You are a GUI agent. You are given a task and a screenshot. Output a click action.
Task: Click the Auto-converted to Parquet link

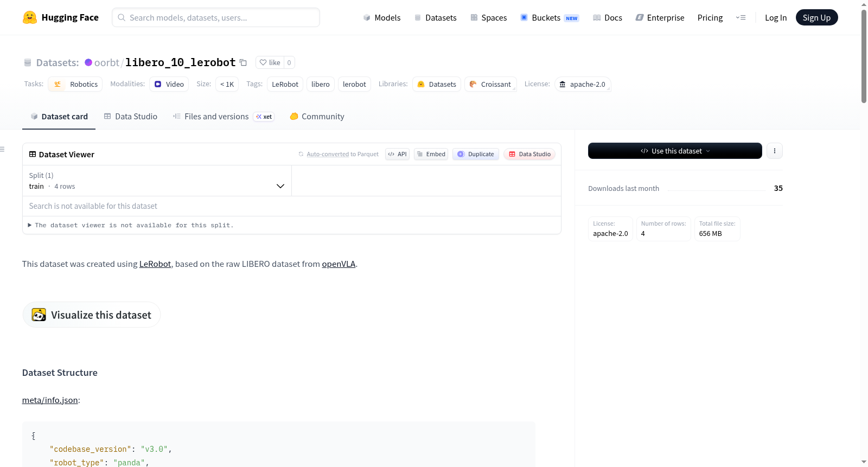coord(328,154)
